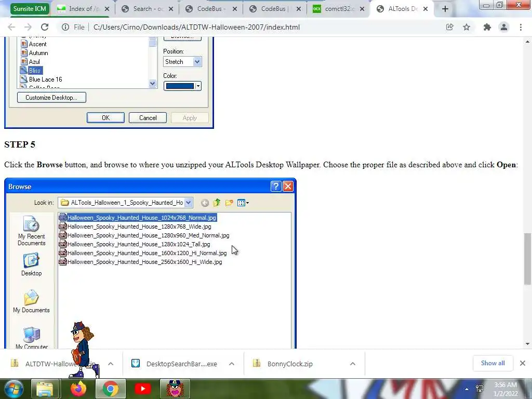
Task: Select the 1280x768_Wide.jpg file
Action: [135, 227]
